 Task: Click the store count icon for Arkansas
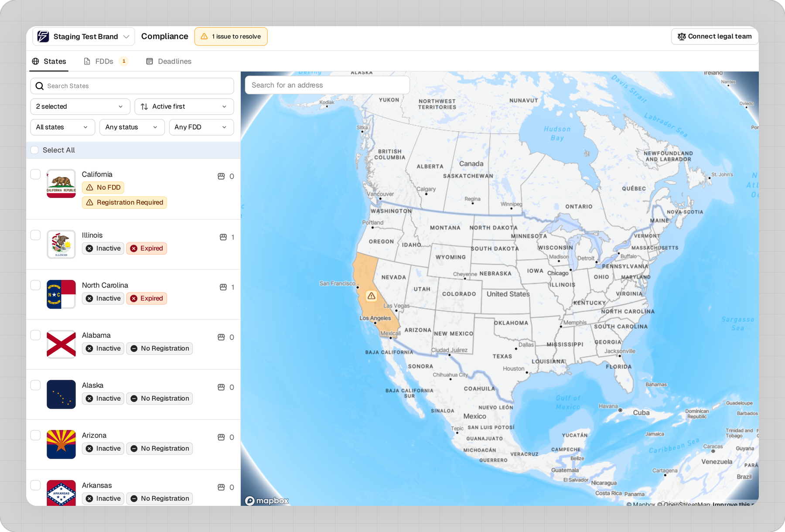[221, 487]
